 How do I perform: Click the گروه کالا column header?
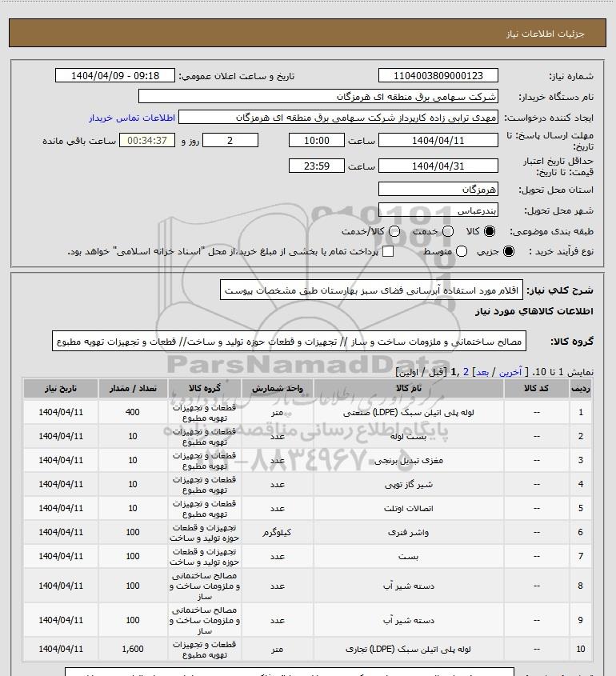(x=204, y=388)
